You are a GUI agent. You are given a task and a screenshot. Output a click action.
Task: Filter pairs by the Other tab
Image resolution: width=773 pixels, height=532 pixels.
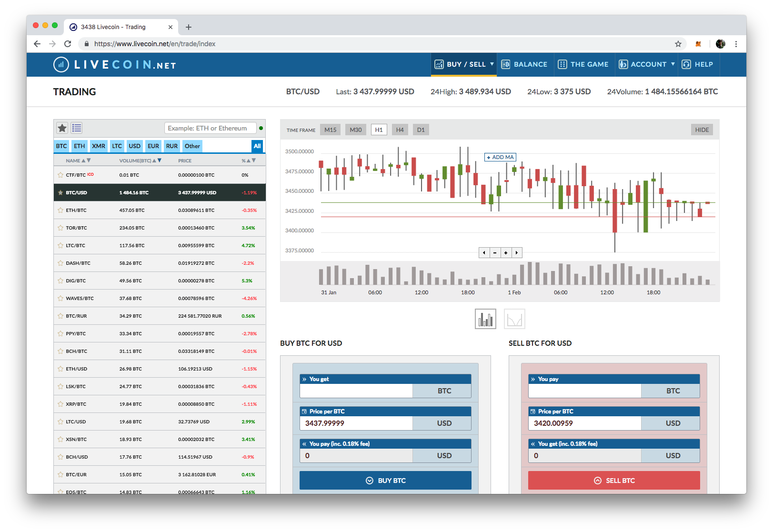[x=192, y=146]
